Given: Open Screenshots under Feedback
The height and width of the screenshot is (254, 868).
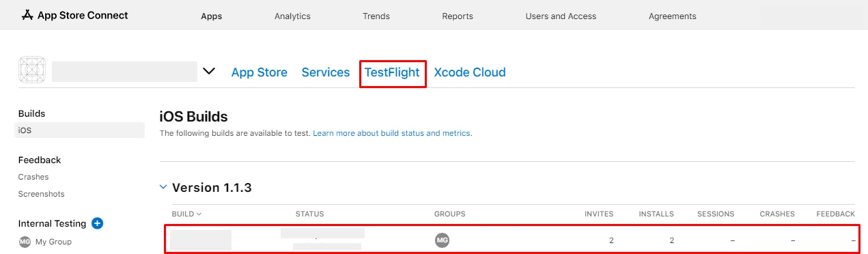Looking at the screenshot, I should 41,194.
